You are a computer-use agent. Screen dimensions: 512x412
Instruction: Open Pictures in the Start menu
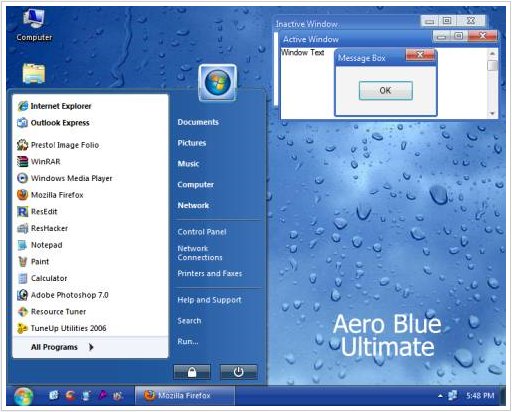192,143
